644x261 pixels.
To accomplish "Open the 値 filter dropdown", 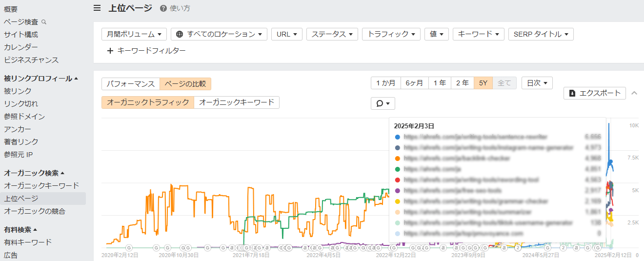I will [437, 34].
